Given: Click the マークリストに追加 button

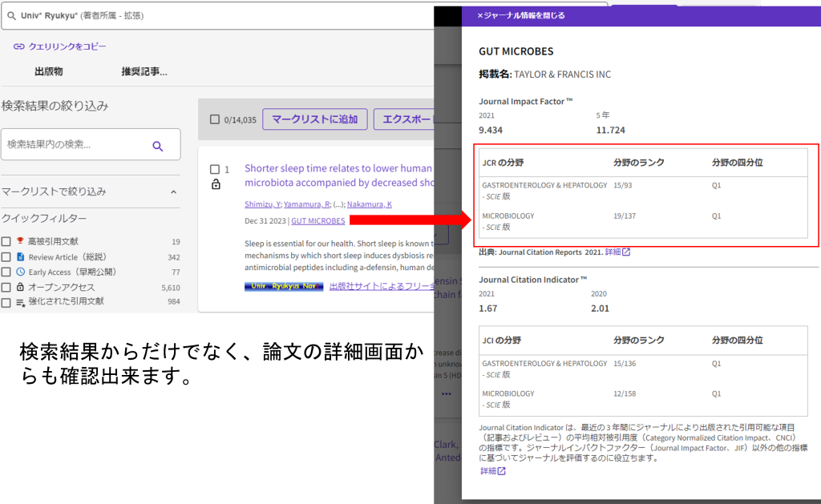Looking at the screenshot, I should click(x=314, y=119).
